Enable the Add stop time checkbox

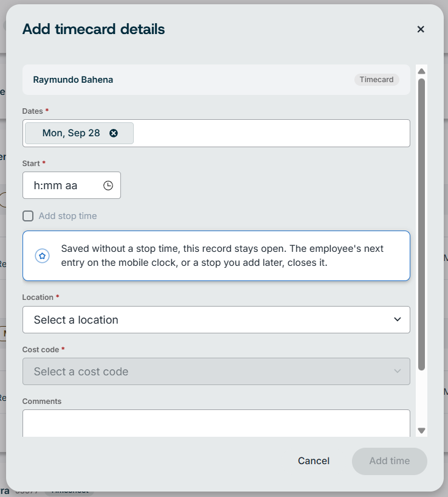coord(28,216)
